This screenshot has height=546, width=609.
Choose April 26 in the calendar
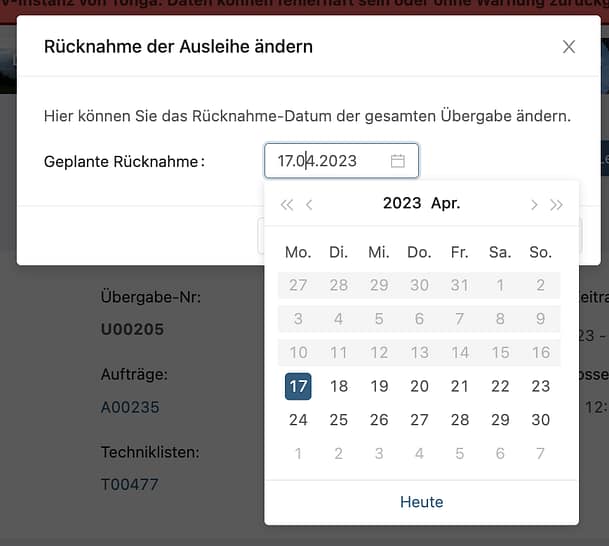click(379, 420)
